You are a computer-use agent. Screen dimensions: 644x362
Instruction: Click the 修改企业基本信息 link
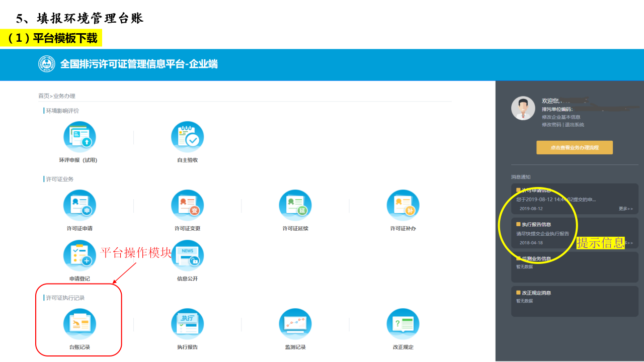(561, 117)
